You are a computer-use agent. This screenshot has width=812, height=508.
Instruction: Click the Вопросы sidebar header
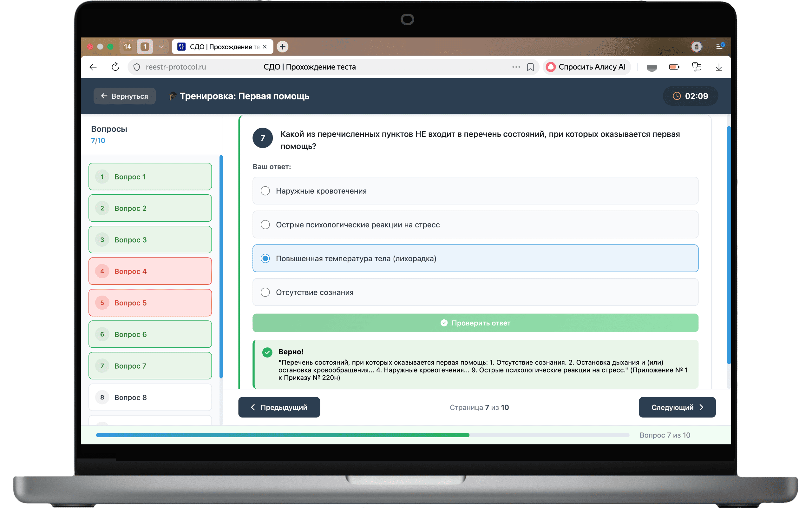click(109, 129)
